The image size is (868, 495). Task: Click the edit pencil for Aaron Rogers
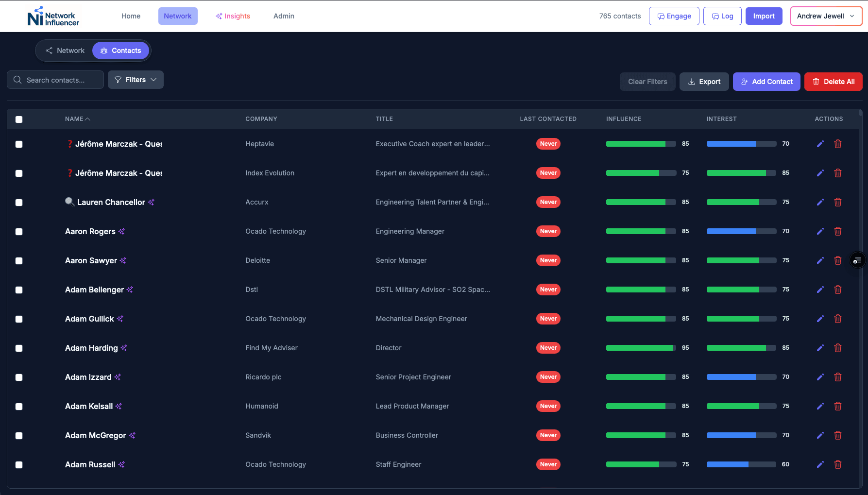[x=820, y=231]
